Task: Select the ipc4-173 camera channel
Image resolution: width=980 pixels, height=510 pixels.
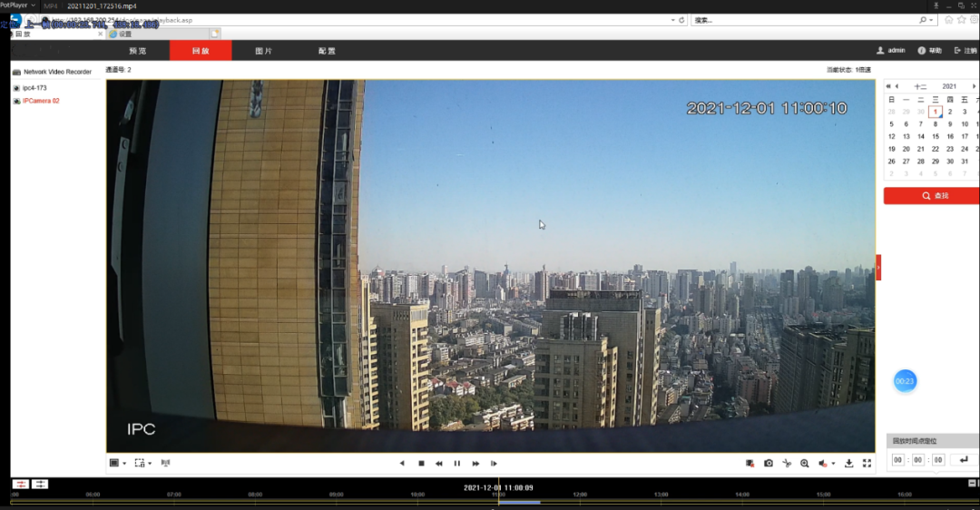Action: [x=30, y=88]
